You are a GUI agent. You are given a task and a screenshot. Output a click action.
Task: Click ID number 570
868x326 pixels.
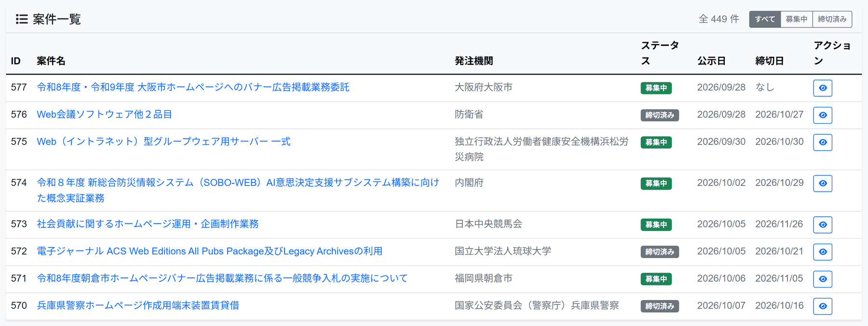click(19, 305)
